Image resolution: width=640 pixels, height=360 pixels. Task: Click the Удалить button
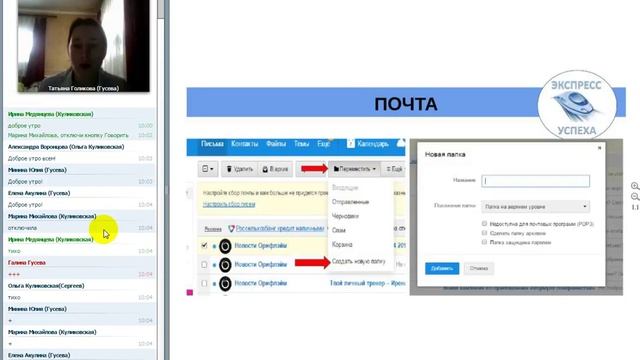point(240,169)
